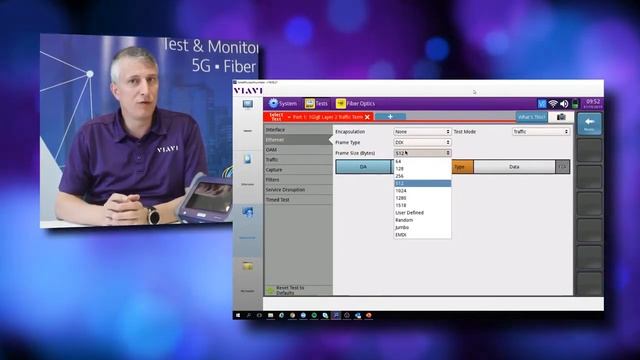The image size is (640, 360).
Task: Open the Windows Start menu
Action: [238, 316]
